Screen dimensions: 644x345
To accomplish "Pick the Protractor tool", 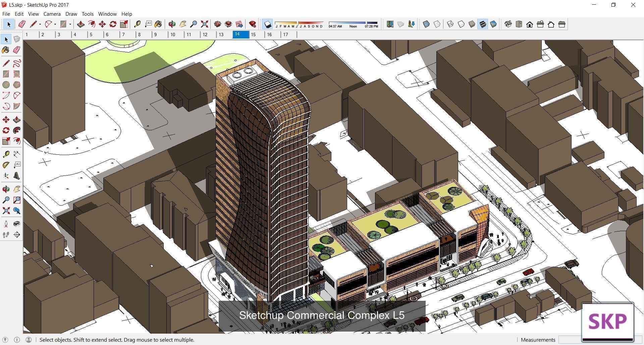I will coord(6,165).
